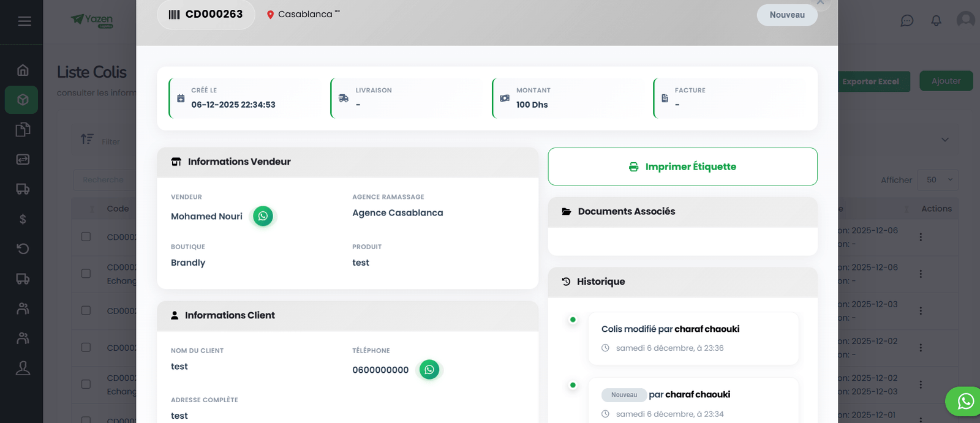
Task: Open the returns sidebar menu item
Action: point(23,249)
